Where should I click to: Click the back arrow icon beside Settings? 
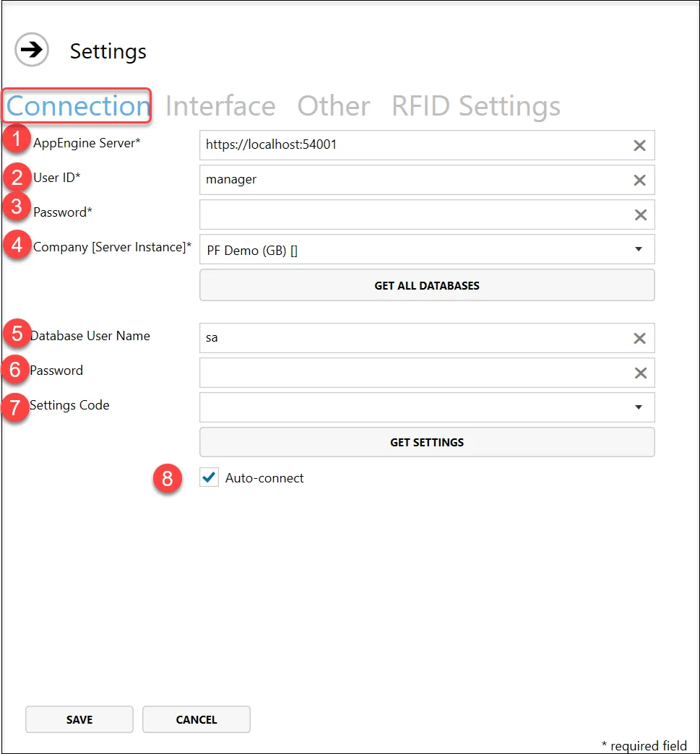(x=32, y=51)
